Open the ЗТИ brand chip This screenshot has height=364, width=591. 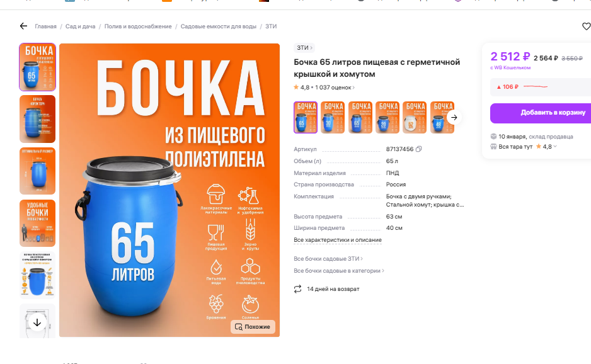pos(304,48)
